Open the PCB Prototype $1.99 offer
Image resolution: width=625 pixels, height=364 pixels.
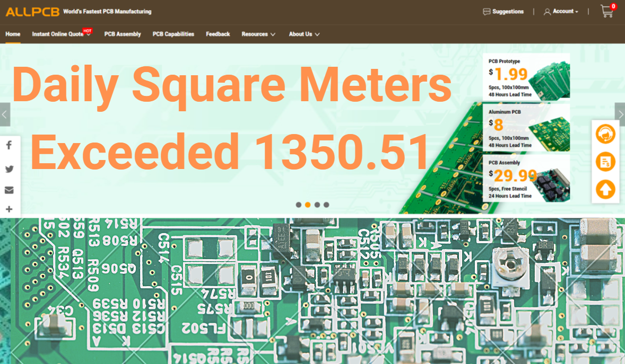tap(526, 76)
